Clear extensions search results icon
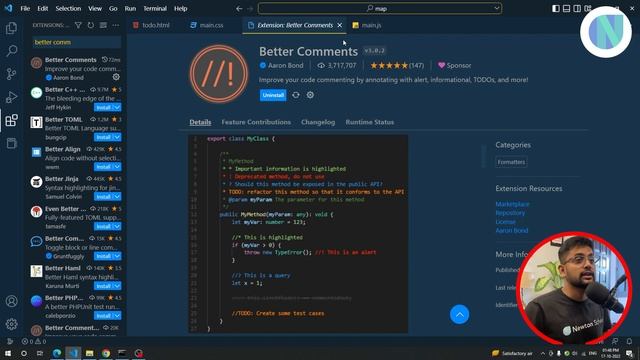 click(103, 25)
